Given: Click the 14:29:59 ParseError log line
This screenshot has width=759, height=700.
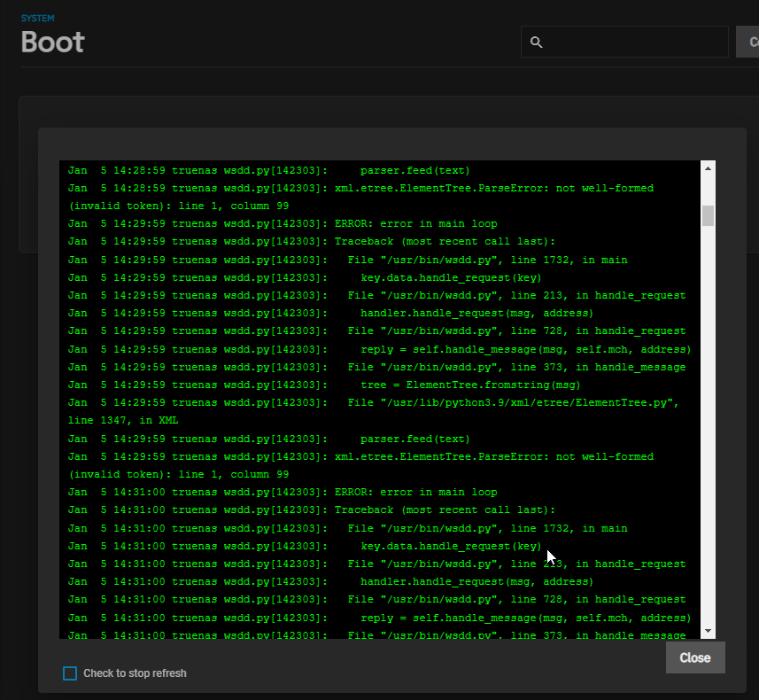Looking at the screenshot, I should [361, 465].
